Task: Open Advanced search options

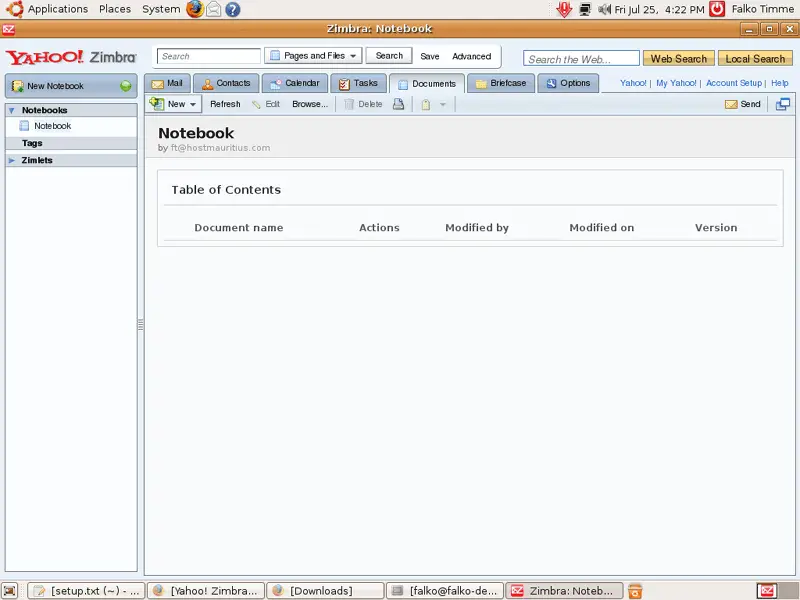Action: tap(471, 56)
